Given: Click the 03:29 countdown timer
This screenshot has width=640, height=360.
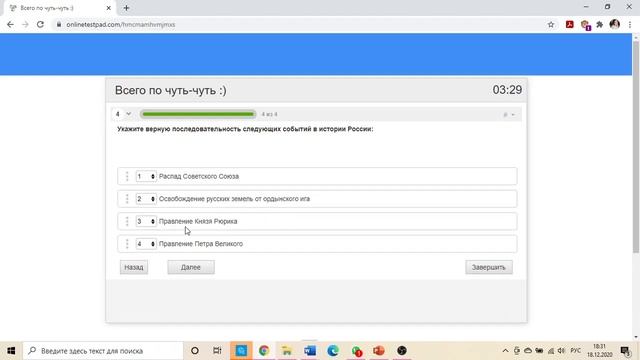Looking at the screenshot, I should tap(507, 90).
